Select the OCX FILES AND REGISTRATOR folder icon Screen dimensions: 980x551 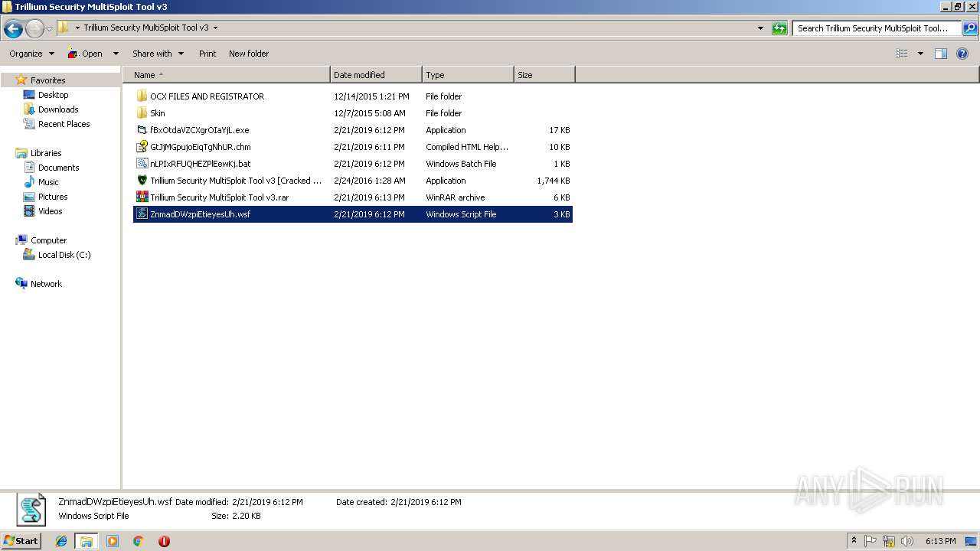[x=142, y=96]
